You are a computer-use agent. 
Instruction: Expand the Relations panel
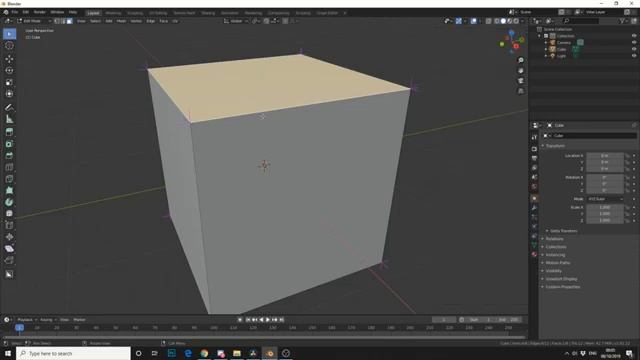[x=554, y=239]
